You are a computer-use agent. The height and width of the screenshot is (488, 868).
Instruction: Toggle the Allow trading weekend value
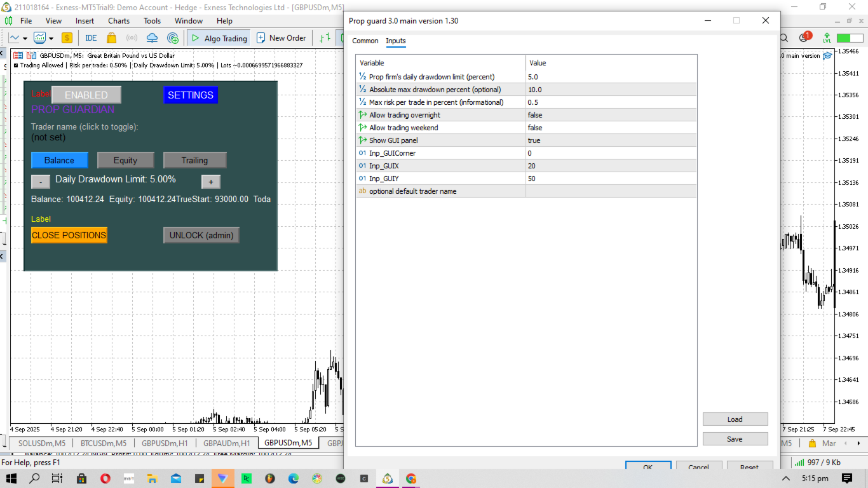tap(611, 128)
